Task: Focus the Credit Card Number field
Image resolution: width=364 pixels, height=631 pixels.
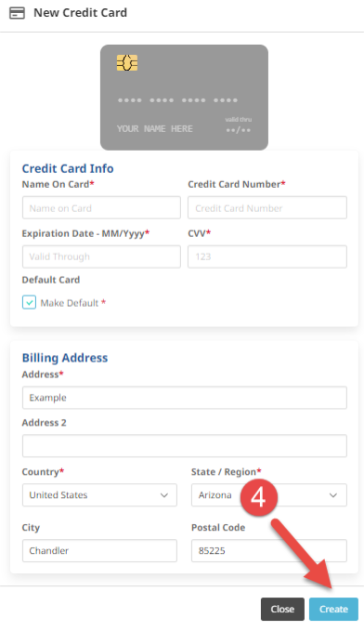Action: 267,207
